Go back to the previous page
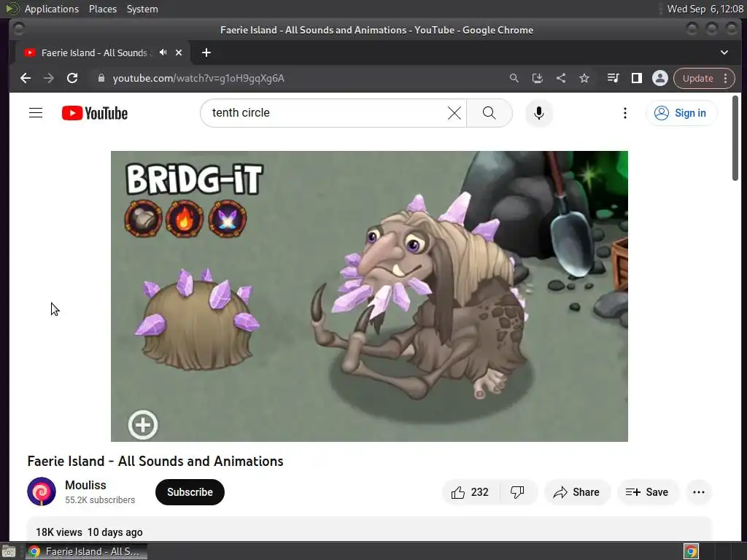Screen dimensions: 747x560 (26, 78)
